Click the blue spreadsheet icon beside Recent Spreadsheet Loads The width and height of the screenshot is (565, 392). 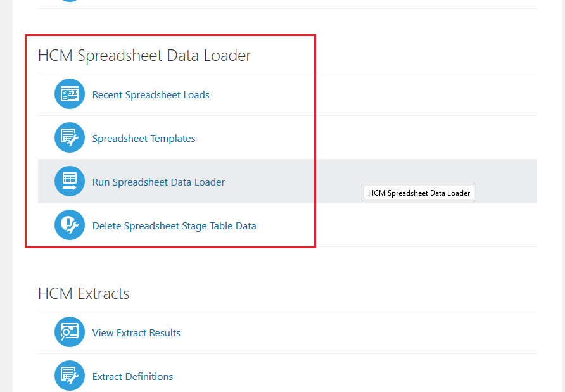[70, 93]
